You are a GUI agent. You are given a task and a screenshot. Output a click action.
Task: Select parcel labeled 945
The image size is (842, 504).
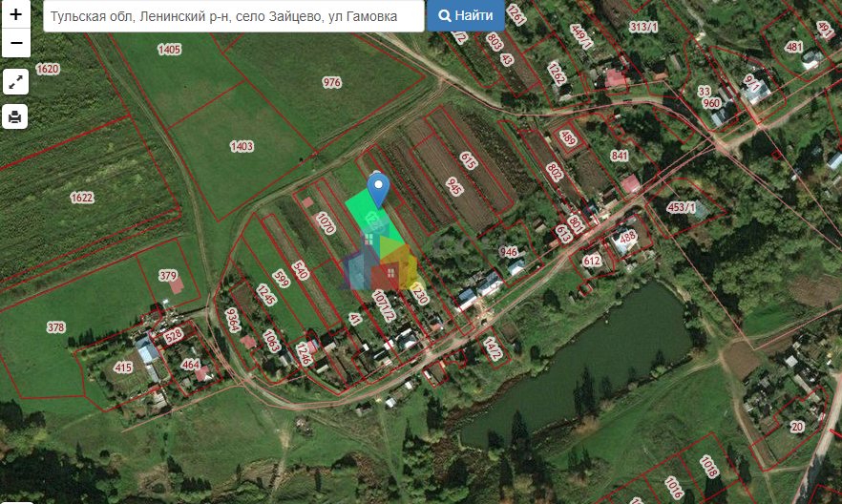pos(454,186)
